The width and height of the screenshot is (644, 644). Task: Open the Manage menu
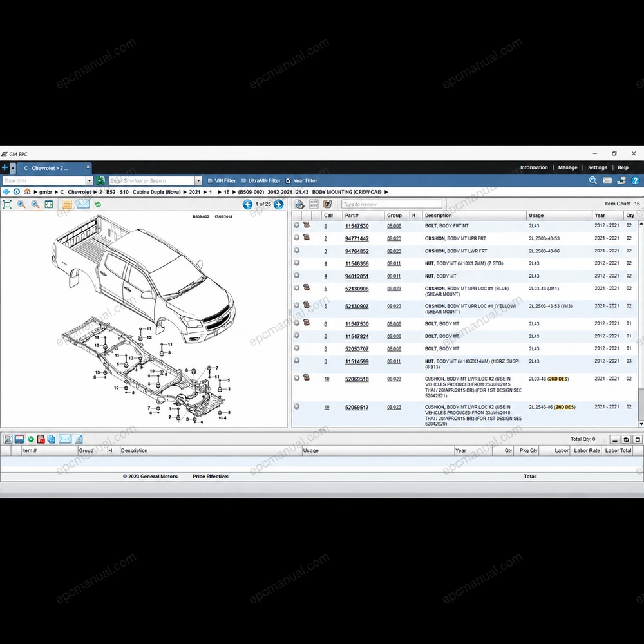click(567, 167)
